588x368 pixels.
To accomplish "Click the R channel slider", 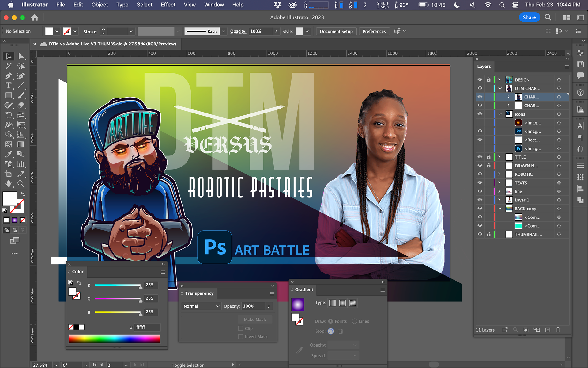I will coord(119,285).
